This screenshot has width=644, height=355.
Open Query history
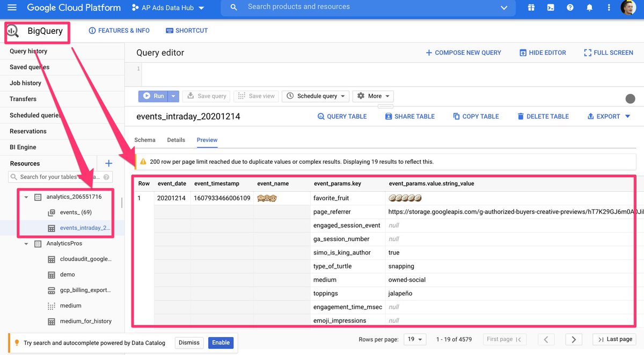(x=28, y=51)
